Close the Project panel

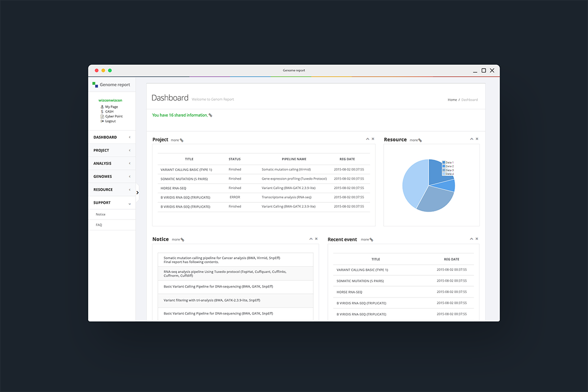[373, 139]
